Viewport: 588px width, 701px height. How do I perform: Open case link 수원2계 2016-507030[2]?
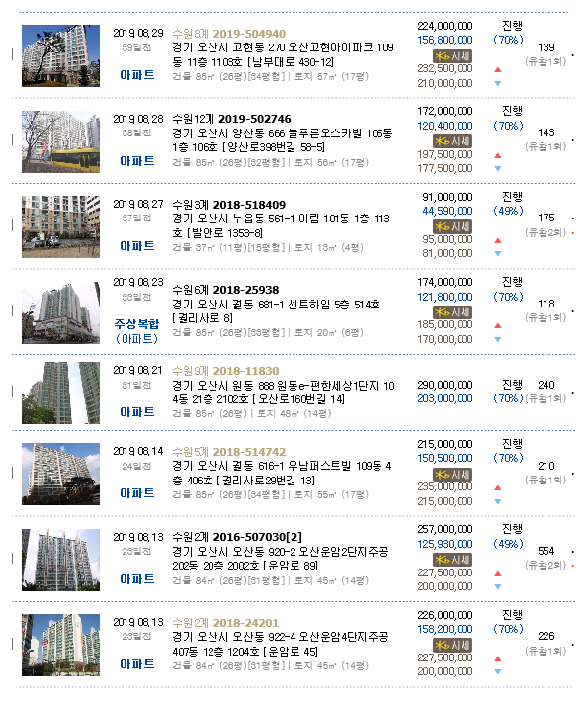[237, 537]
